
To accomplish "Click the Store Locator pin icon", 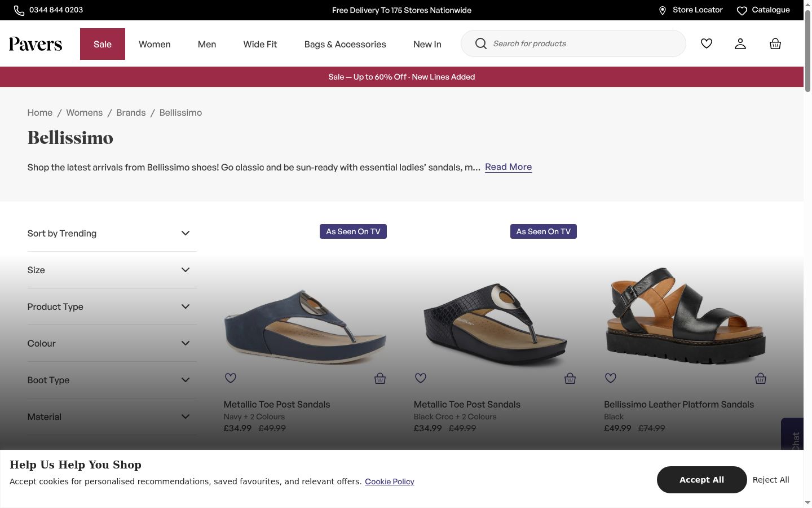I will pyautogui.click(x=663, y=10).
